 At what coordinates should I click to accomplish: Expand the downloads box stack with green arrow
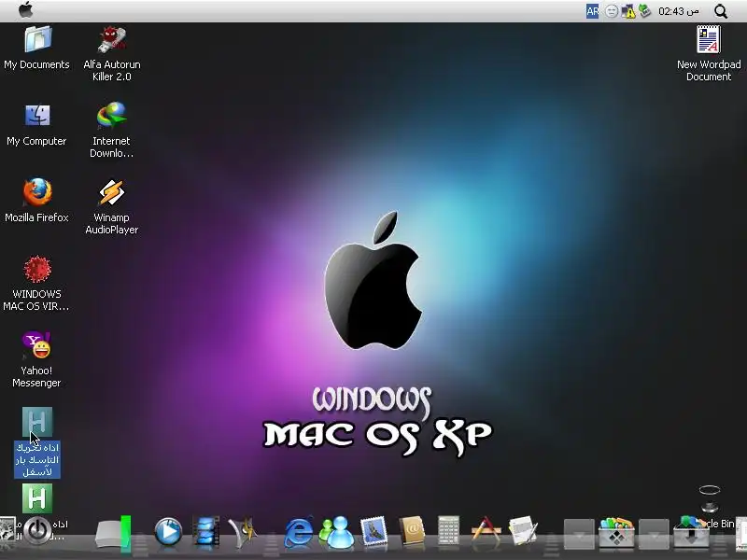[x=691, y=532]
